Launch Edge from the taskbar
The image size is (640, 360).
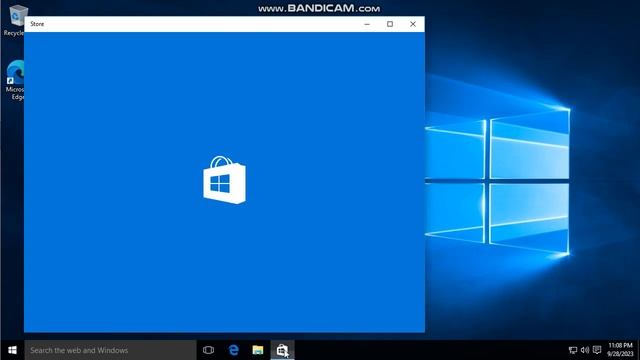(x=233, y=350)
